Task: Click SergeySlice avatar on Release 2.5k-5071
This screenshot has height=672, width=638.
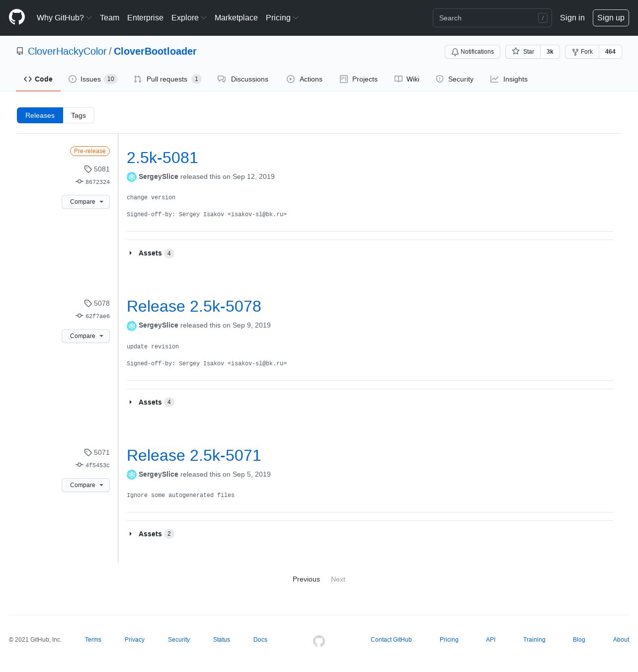Action: click(132, 475)
